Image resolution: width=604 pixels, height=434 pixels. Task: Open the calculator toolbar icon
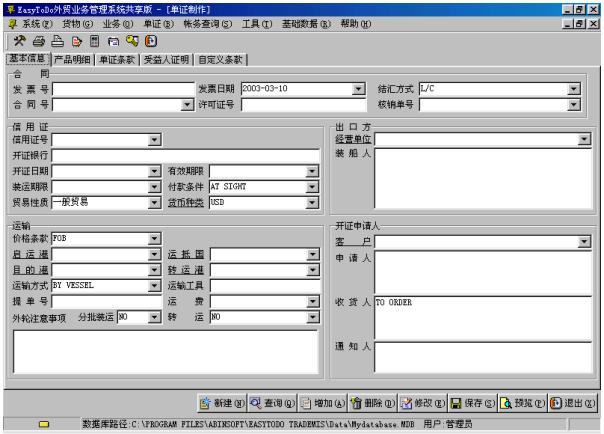(x=94, y=41)
